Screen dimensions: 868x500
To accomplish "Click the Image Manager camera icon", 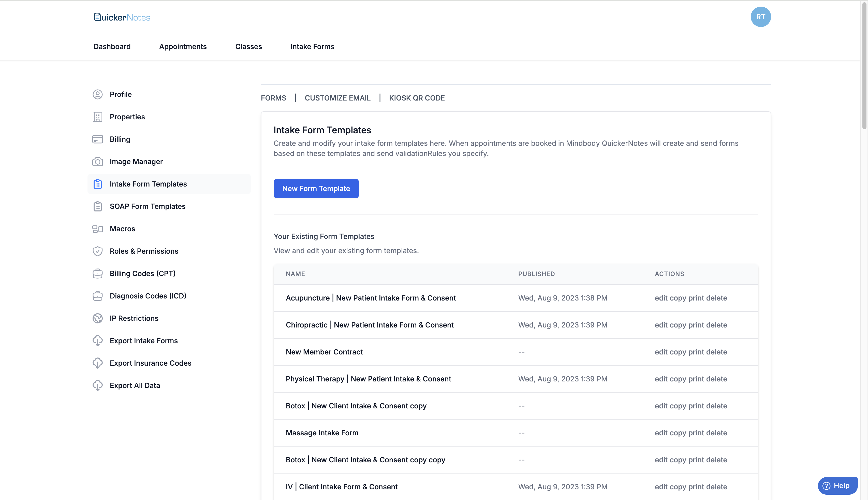I will pyautogui.click(x=97, y=161).
